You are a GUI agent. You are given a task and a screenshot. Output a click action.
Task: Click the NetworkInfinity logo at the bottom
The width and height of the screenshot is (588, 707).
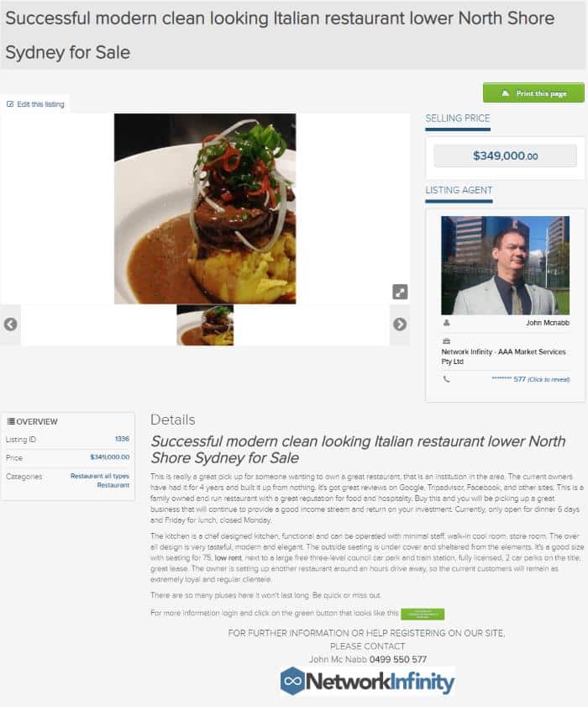[x=367, y=681]
